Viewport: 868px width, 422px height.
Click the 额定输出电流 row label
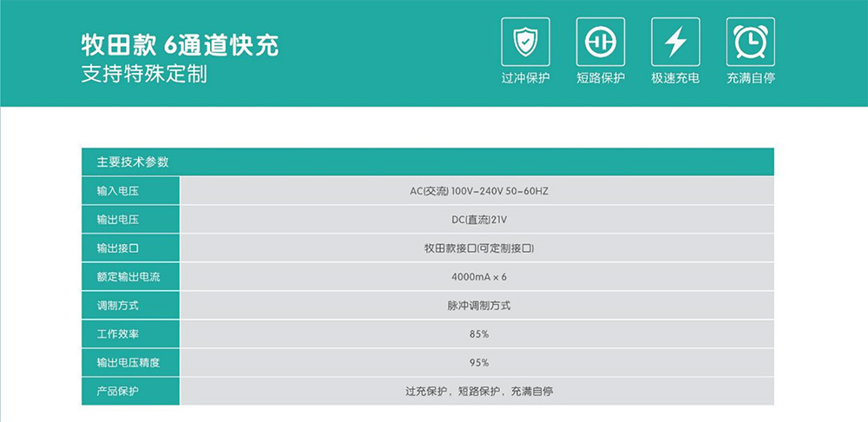(x=128, y=277)
